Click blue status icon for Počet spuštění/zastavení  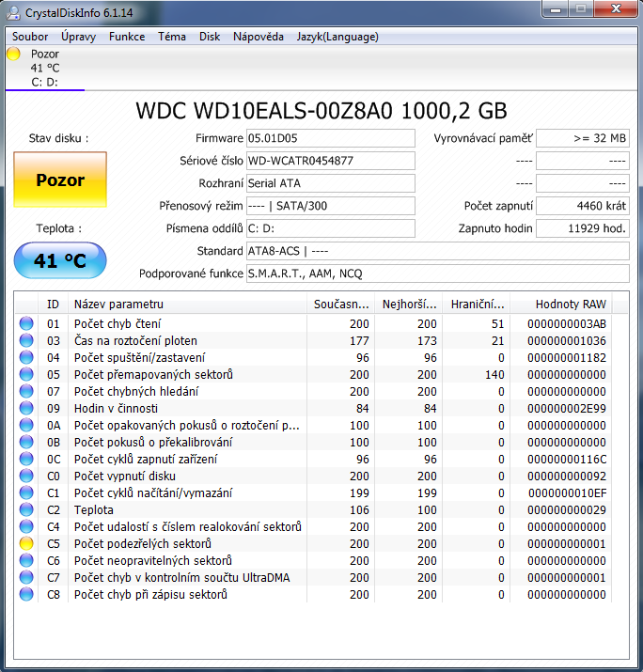click(x=26, y=357)
